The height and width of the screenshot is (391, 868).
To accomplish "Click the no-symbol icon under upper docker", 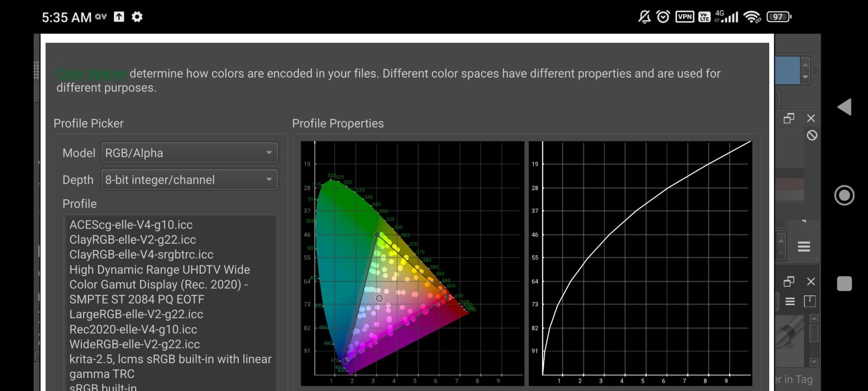I will click(x=812, y=135).
